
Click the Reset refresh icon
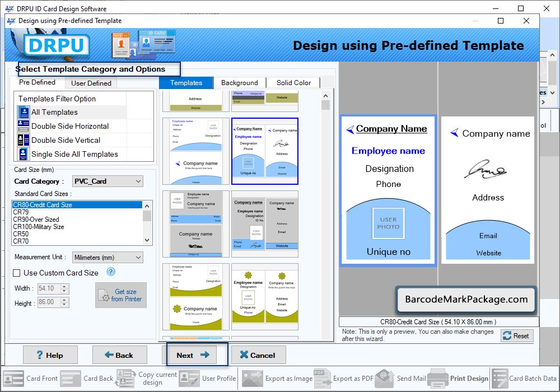507,335
